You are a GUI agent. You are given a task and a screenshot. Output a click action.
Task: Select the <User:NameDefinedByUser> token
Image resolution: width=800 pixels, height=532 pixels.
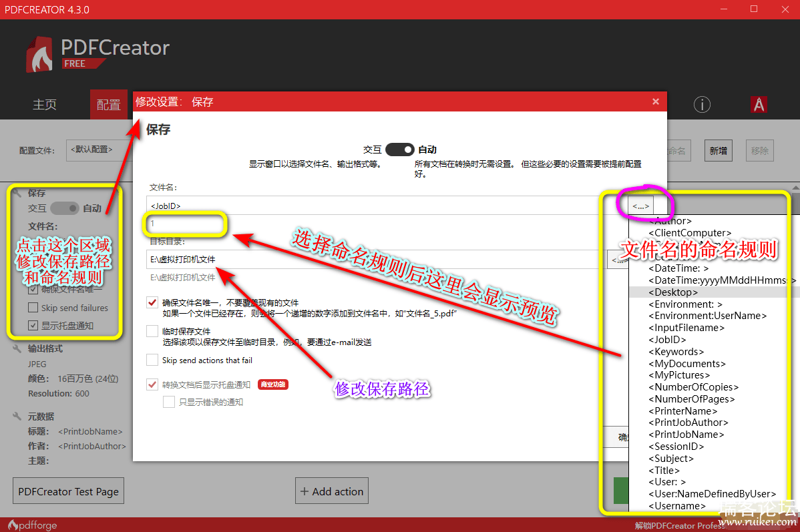(x=713, y=494)
